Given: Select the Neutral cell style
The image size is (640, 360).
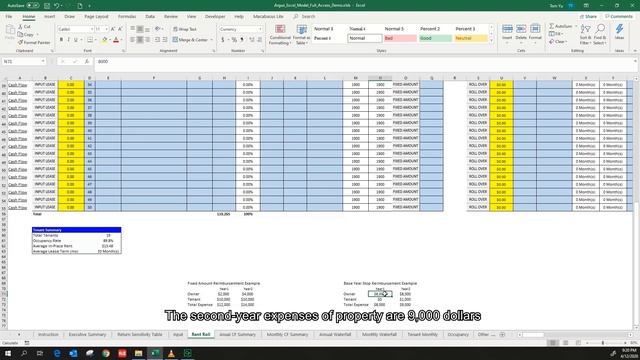Looking at the screenshot, I should tap(471, 38).
